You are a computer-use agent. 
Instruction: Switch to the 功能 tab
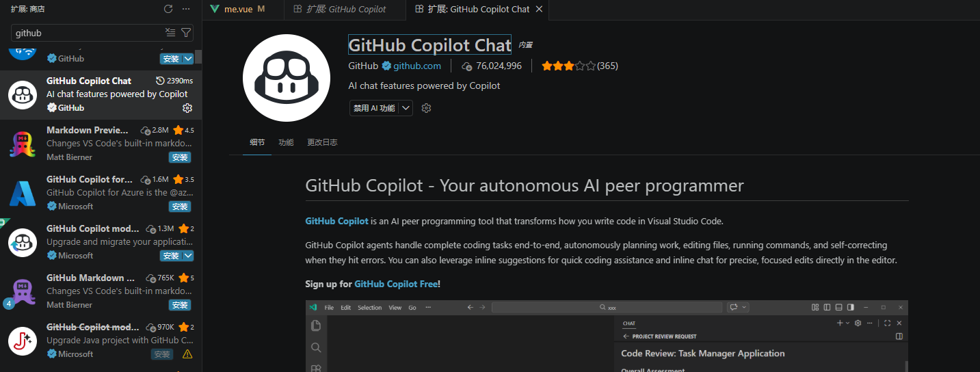click(286, 143)
